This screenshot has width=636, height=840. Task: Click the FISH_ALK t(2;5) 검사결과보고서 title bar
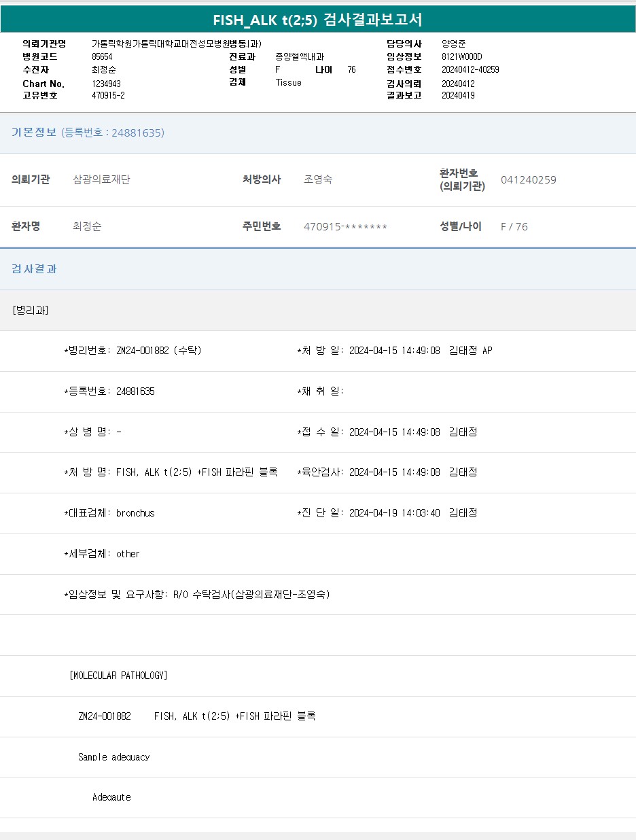[x=317, y=20]
